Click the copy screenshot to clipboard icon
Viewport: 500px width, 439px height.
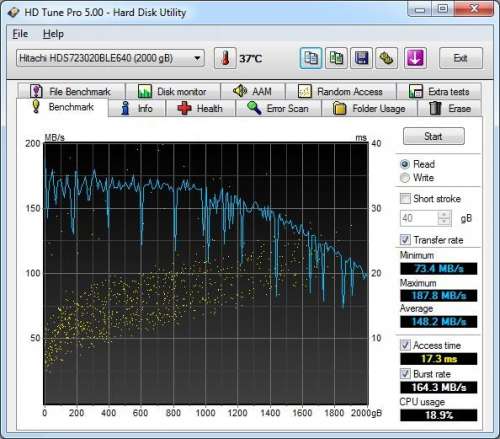pos(336,58)
